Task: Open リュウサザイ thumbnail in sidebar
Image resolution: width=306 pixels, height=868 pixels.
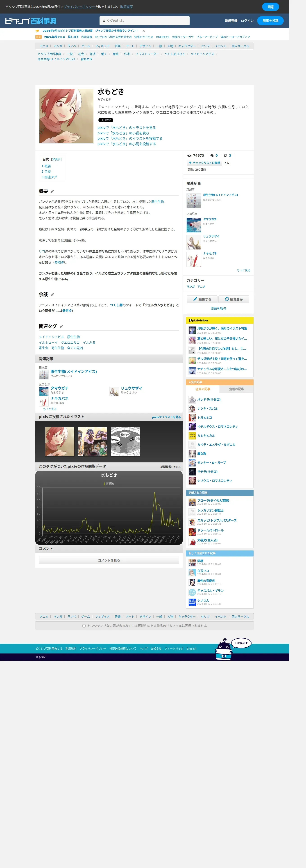Action: (194, 242)
